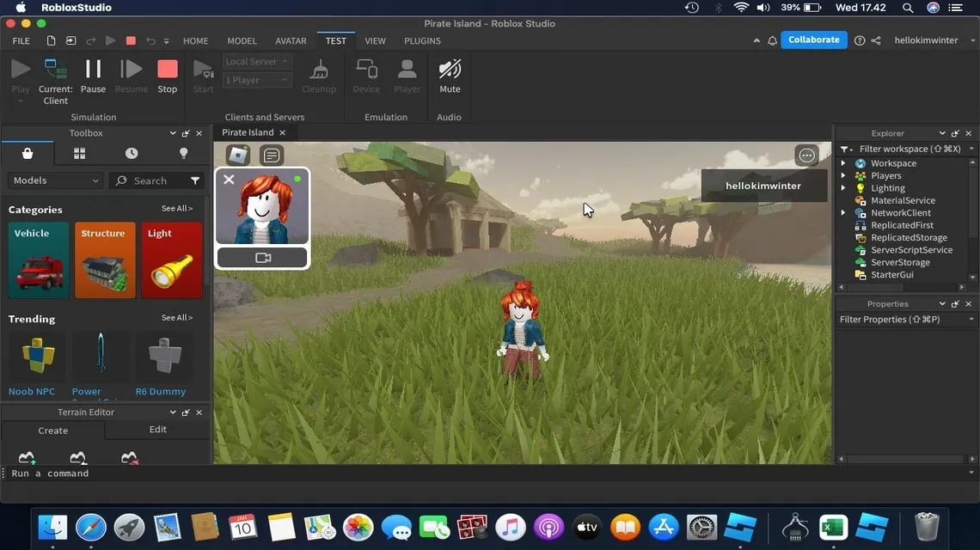Open the Toolbox search filter icon

[x=195, y=180]
